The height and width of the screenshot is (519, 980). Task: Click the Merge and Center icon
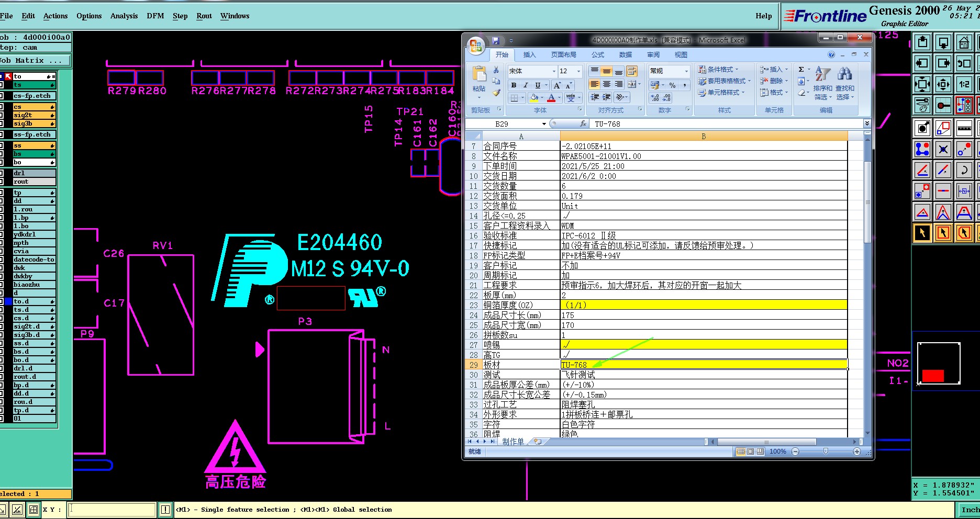632,84
